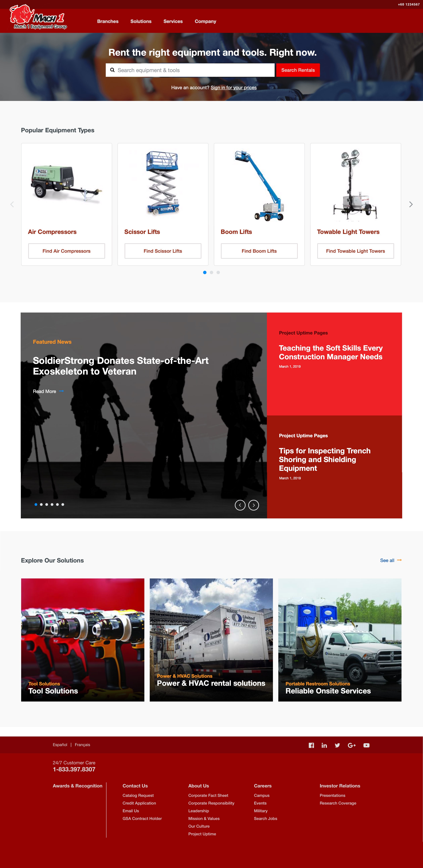423x868 pixels.
Task: Select third featured news slide dot
Action: (x=46, y=505)
